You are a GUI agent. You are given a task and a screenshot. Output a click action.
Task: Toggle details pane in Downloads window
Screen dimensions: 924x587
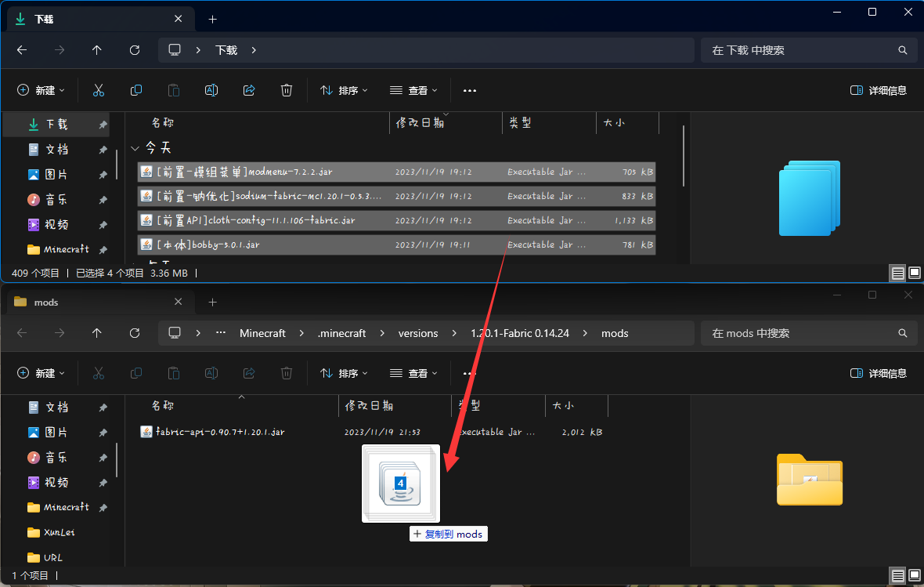coord(879,90)
